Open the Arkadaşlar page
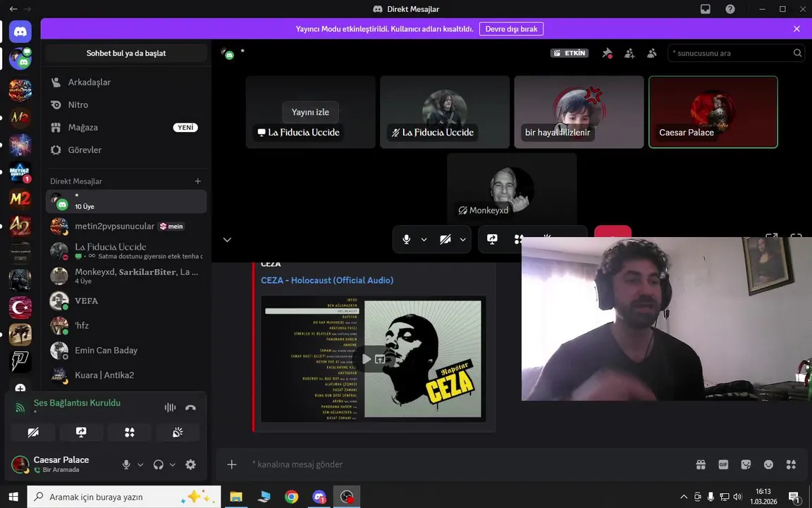The image size is (812, 508). 126,82
